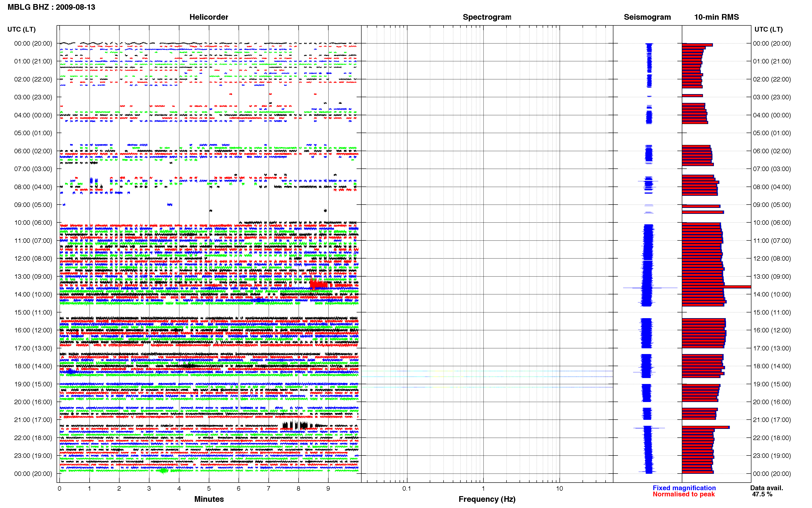Click the left '14:00 (10:00)' time label
812x508 pixels.
pyautogui.click(x=33, y=294)
